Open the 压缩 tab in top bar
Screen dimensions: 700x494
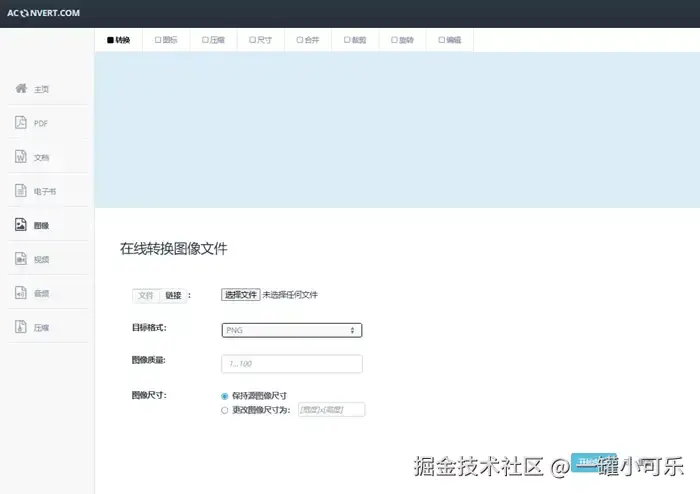point(213,40)
